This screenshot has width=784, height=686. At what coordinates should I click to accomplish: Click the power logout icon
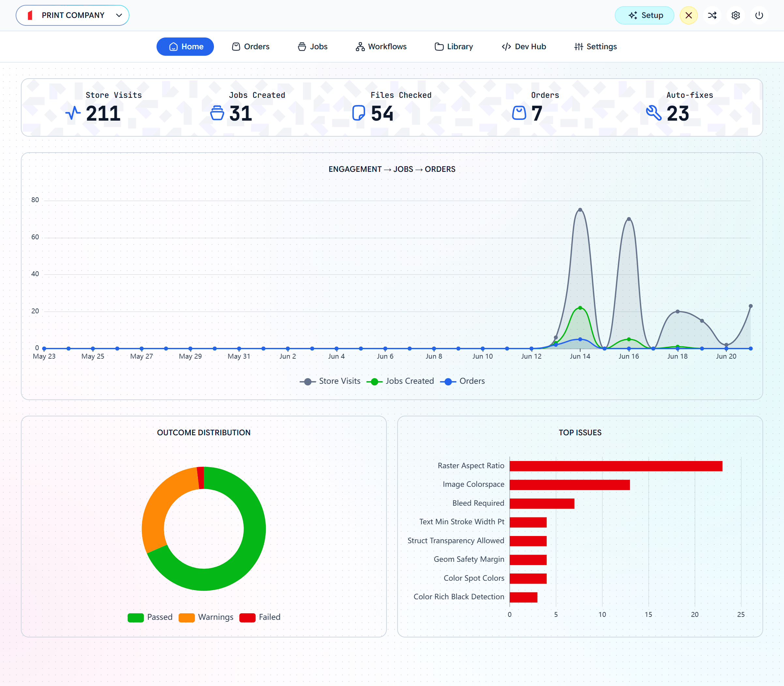pos(759,15)
